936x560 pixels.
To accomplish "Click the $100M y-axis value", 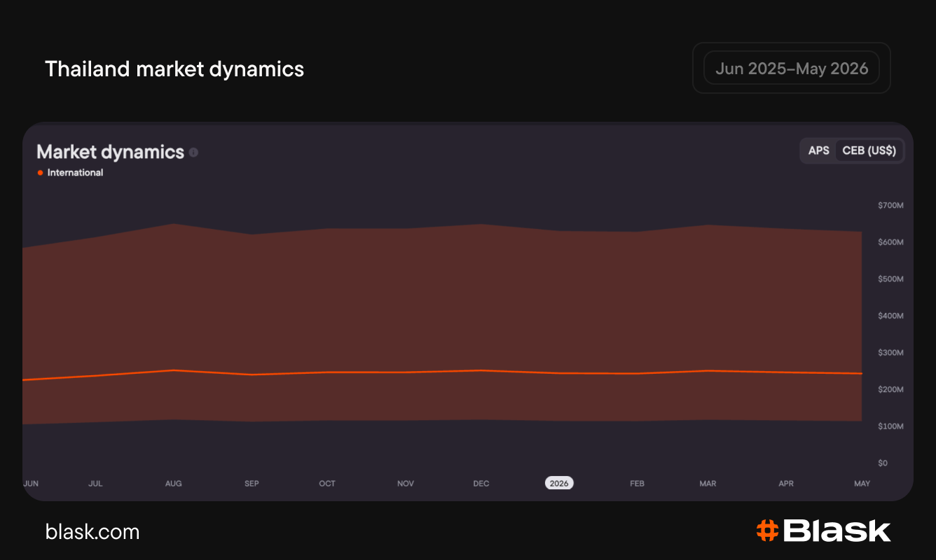I will point(890,426).
